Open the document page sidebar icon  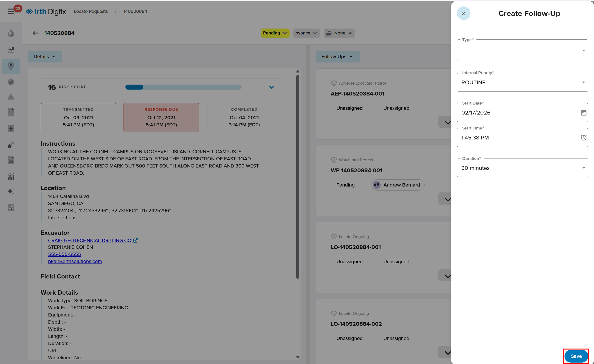tap(11, 112)
